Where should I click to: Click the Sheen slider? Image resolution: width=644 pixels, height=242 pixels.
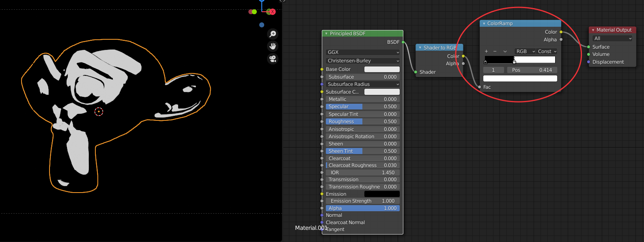click(363, 144)
